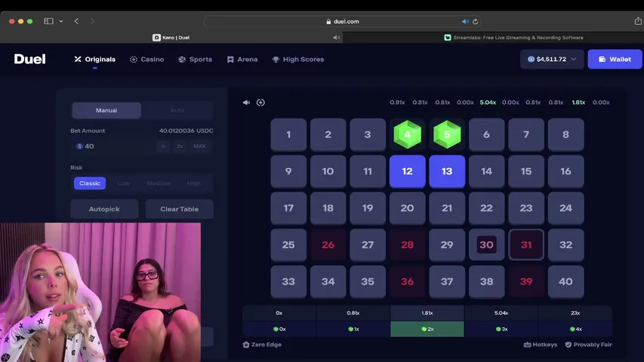The height and width of the screenshot is (362, 644).
Task: Toggle the instant-bet lightning icon
Action: 260,103
